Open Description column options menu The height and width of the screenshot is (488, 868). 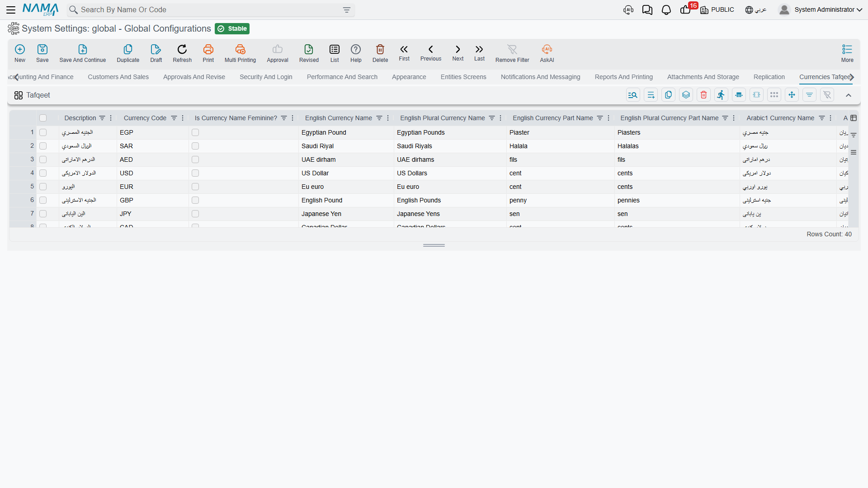pyautogui.click(x=111, y=118)
